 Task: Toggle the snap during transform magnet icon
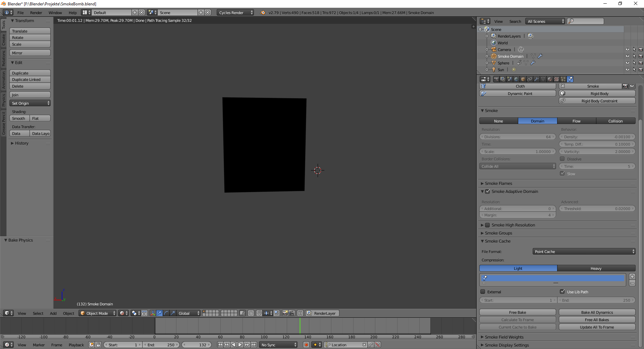tap(259, 313)
